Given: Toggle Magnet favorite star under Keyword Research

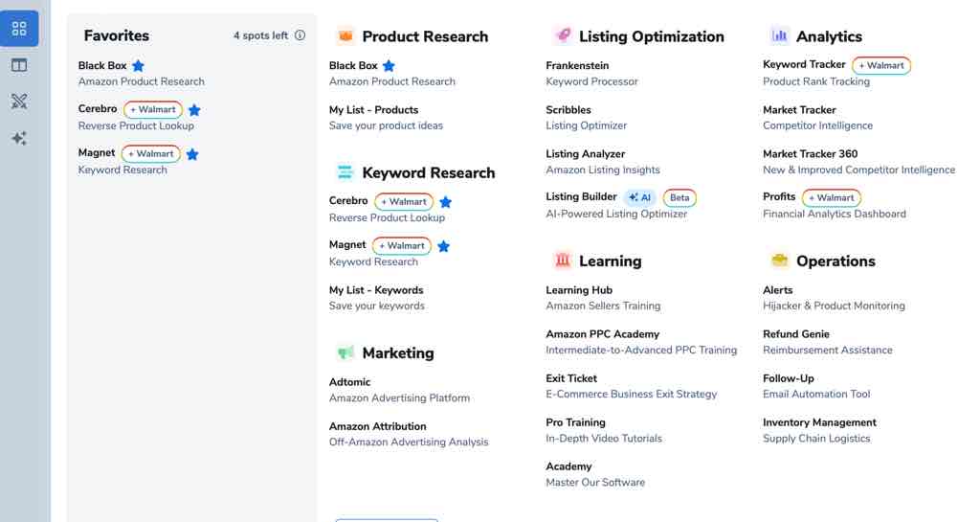Looking at the screenshot, I should pyautogui.click(x=444, y=246).
